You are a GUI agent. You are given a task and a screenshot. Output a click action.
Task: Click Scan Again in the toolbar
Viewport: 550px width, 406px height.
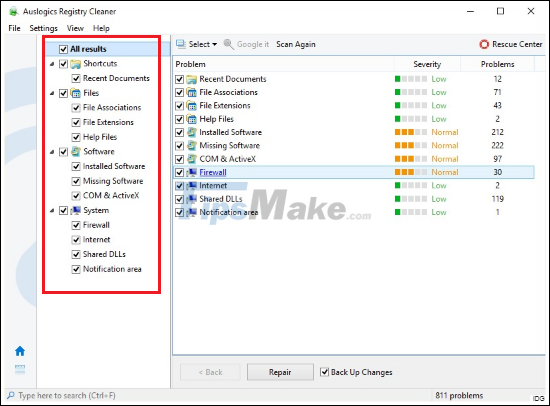[296, 44]
